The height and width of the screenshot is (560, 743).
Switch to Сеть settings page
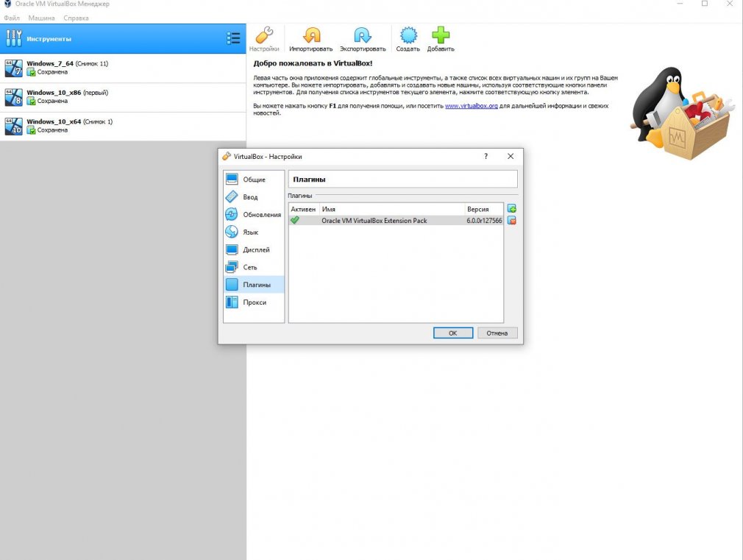pyautogui.click(x=254, y=267)
